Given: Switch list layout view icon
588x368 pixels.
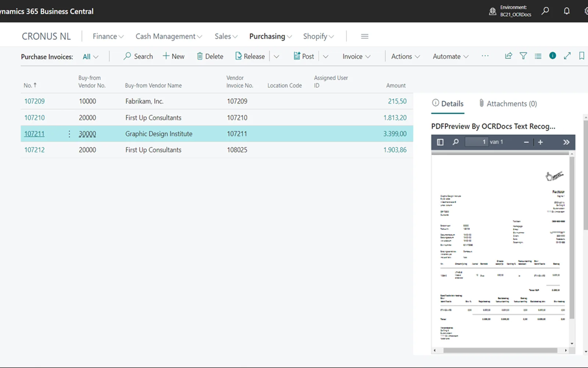Looking at the screenshot, I should tap(538, 56).
